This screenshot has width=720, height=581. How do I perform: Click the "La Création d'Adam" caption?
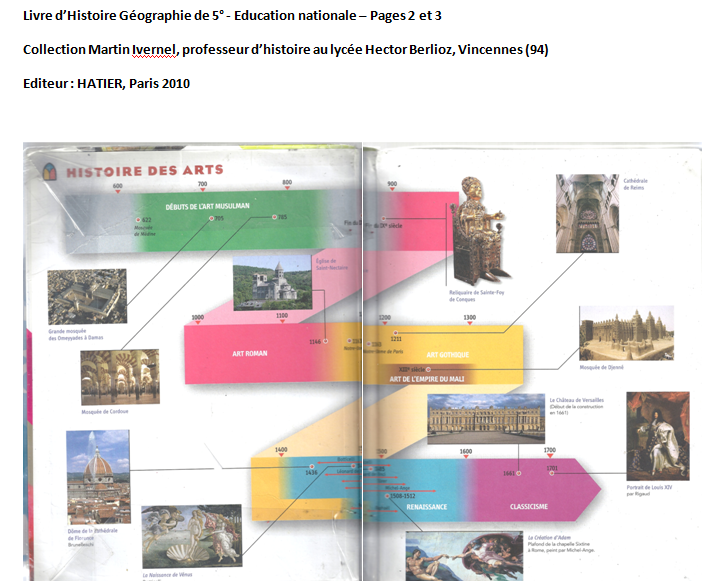click(548, 537)
